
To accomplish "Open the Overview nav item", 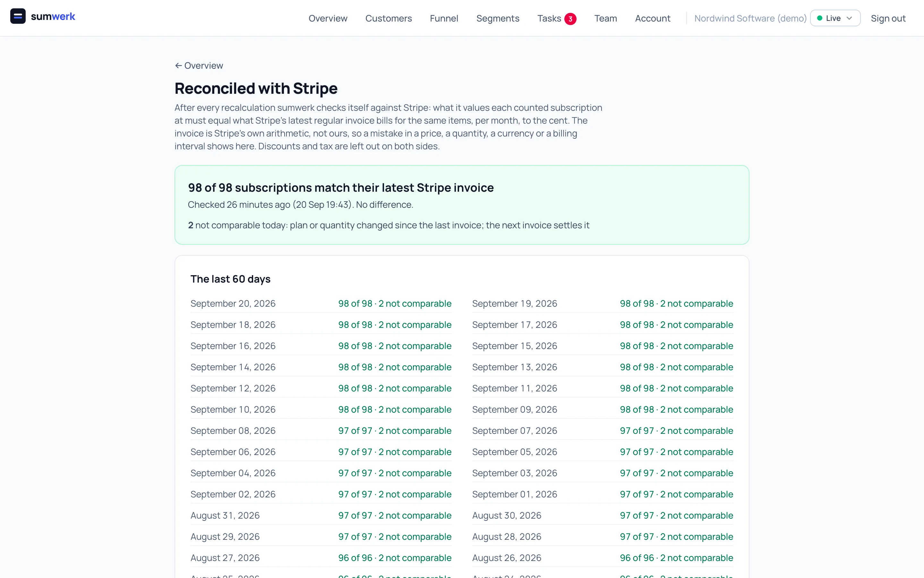I will (328, 18).
